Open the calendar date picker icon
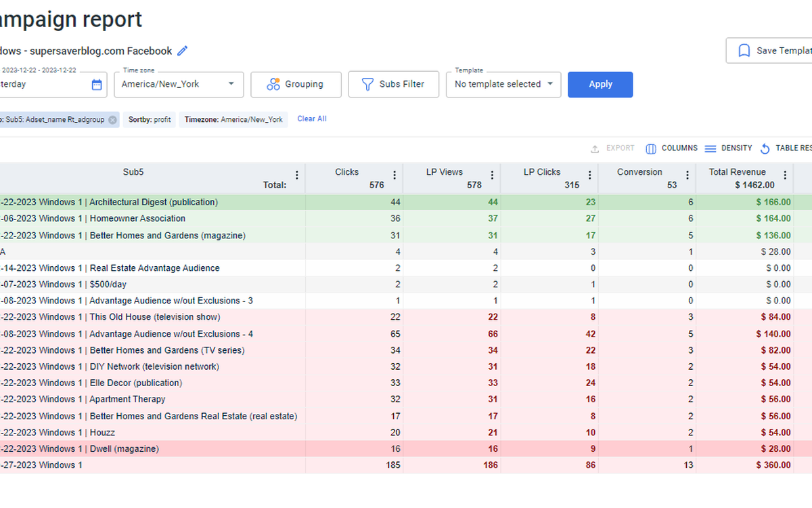Screen dimensions: 812x508 coord(97,85)
